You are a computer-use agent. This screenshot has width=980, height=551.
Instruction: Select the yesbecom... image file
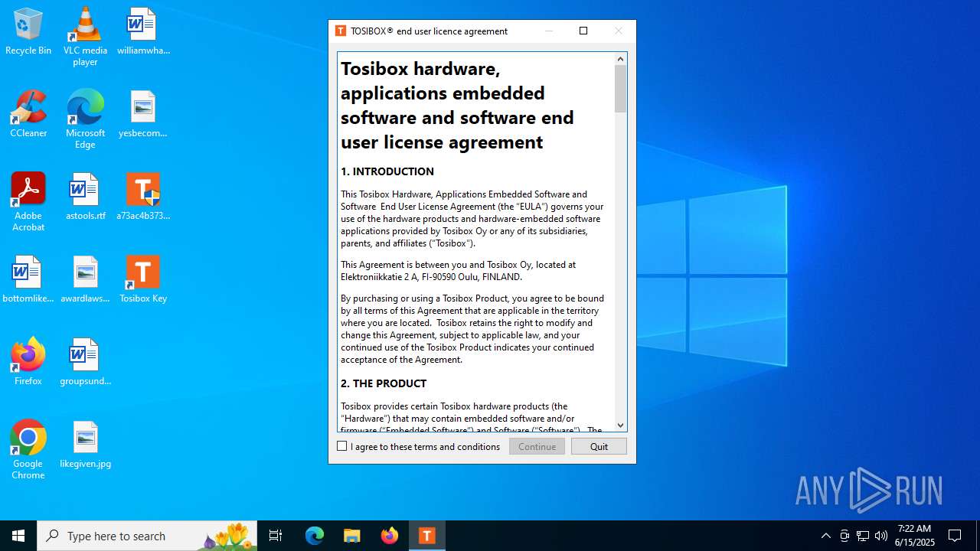(143, 115)
